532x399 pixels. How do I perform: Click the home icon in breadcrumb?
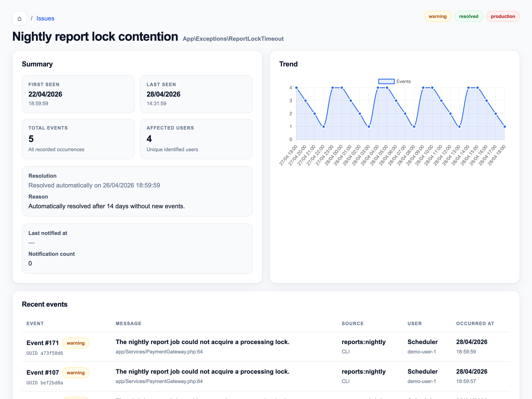(19, 19)
